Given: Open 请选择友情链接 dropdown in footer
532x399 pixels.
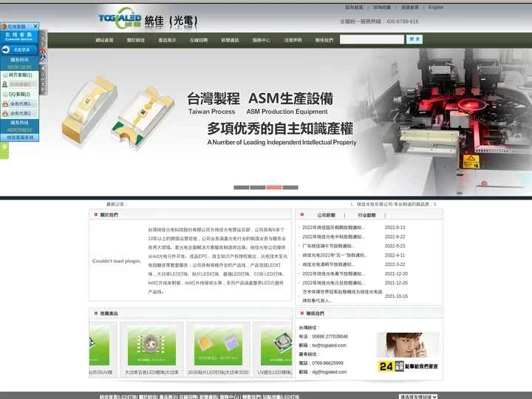Looking at the screenshot, I should tap(418, 397).
